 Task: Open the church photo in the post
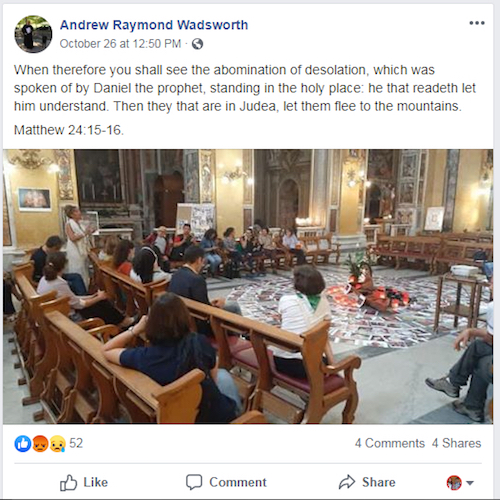click(248, 286)
